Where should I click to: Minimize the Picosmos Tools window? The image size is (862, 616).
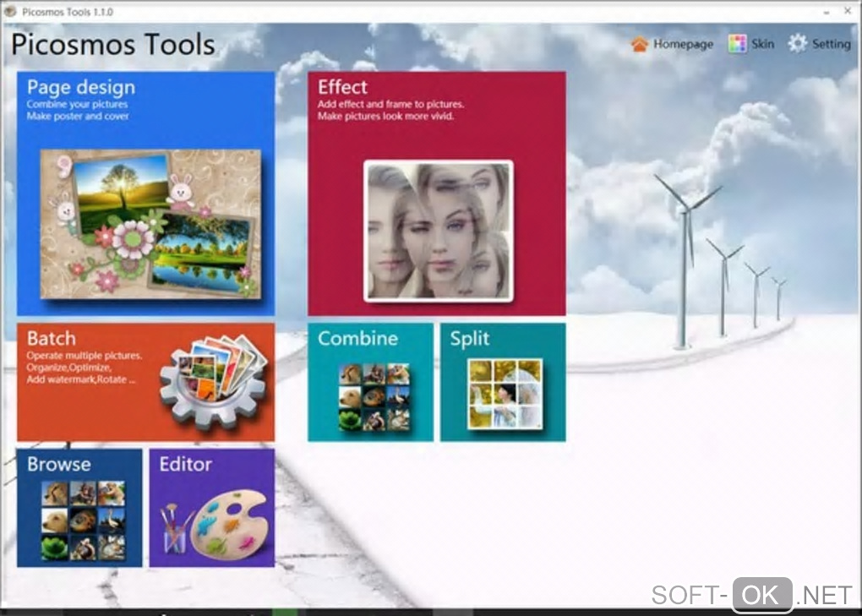[827, 12]
